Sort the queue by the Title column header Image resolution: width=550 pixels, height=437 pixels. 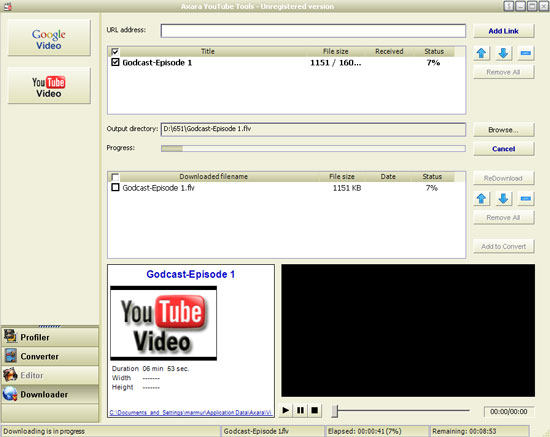click(x=208, y=52)
